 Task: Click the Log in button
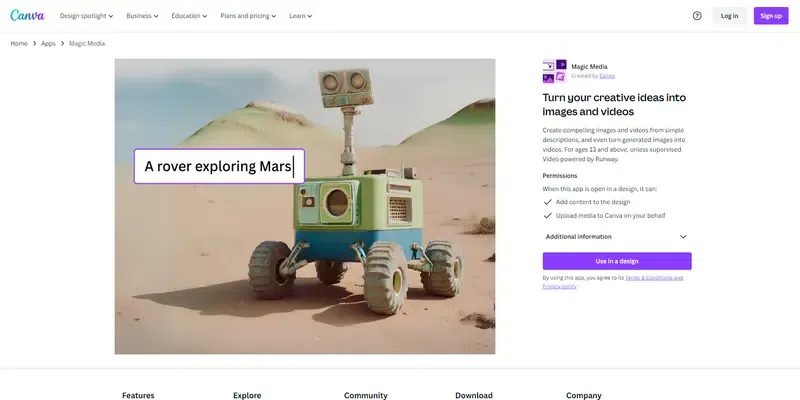(x=729, y=16)
